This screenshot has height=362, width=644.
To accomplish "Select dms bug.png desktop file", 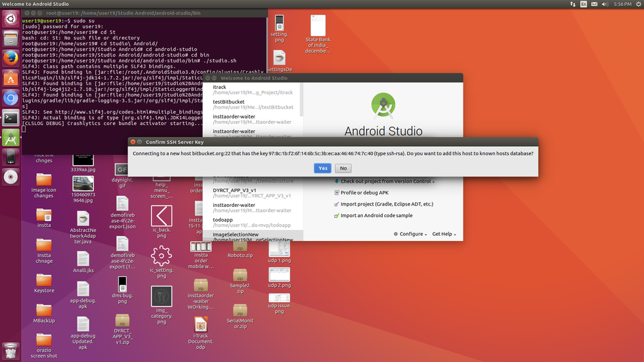I will [122, 290].
